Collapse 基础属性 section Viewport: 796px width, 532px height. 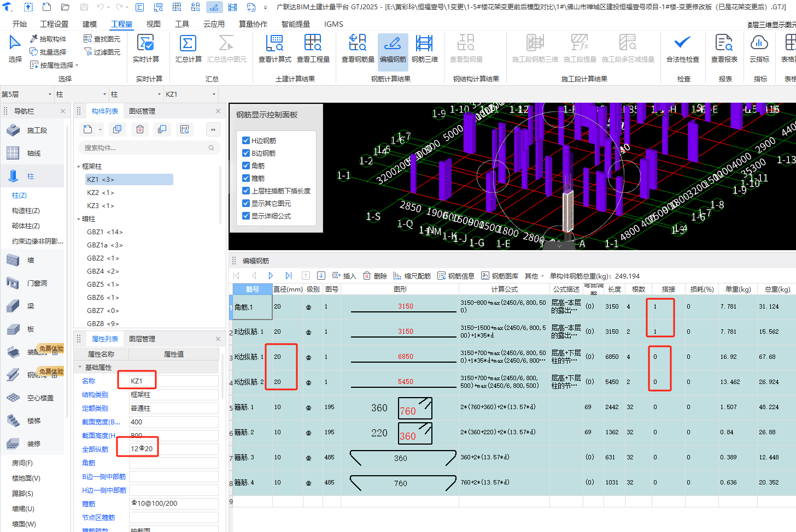coord(80,368)
